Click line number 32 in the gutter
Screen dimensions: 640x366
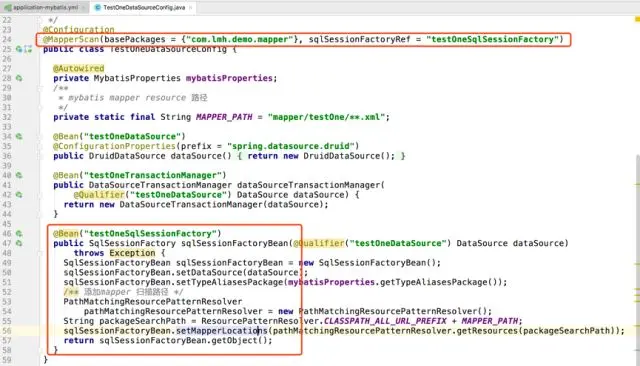tap(7, 117)
